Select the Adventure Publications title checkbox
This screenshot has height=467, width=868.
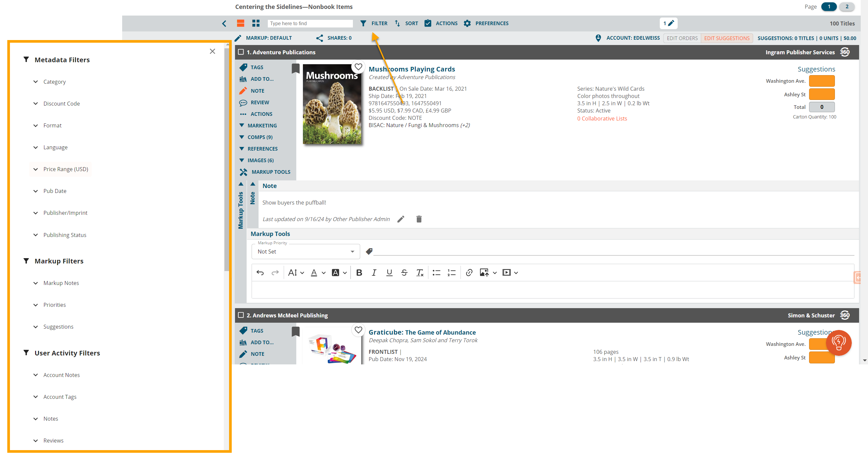pos(241,52)
